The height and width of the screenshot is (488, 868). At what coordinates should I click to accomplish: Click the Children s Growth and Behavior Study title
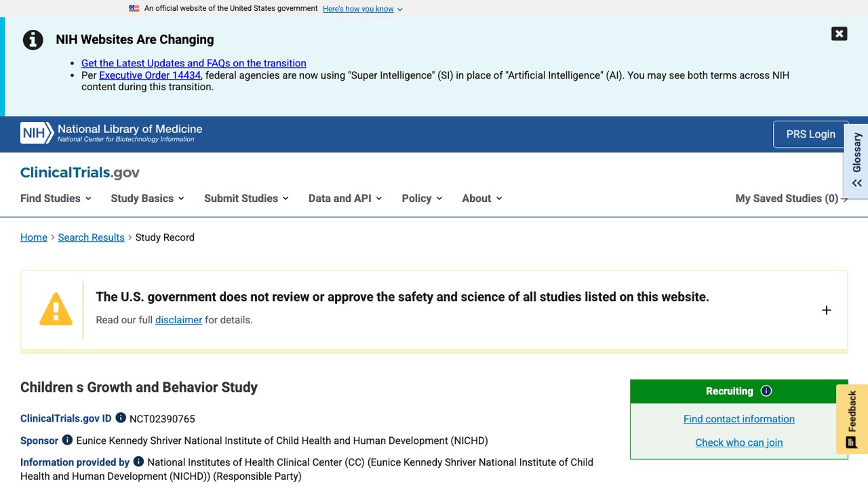(139, 387)
